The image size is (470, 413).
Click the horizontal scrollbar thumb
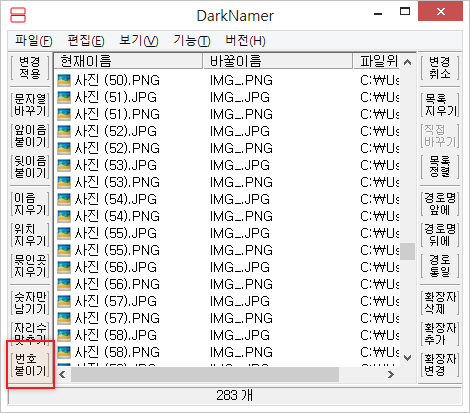[x=205, y=374]
